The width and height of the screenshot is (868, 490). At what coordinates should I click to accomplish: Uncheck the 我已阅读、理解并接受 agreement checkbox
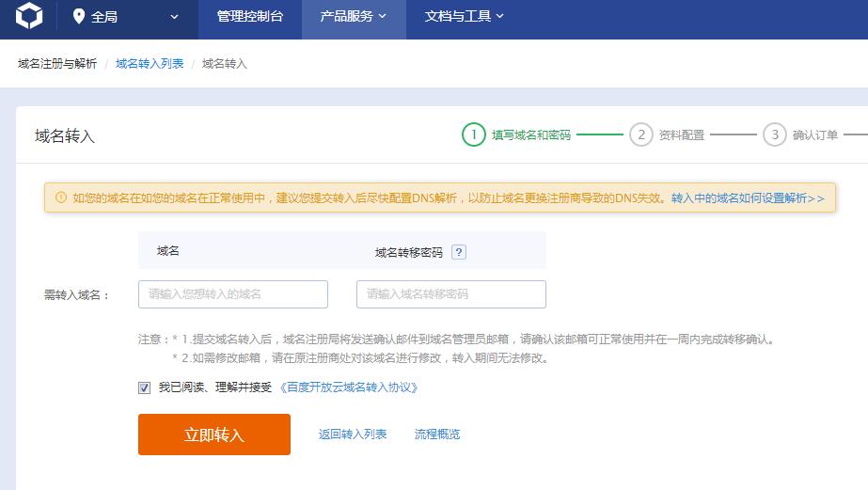click(145, 387)
